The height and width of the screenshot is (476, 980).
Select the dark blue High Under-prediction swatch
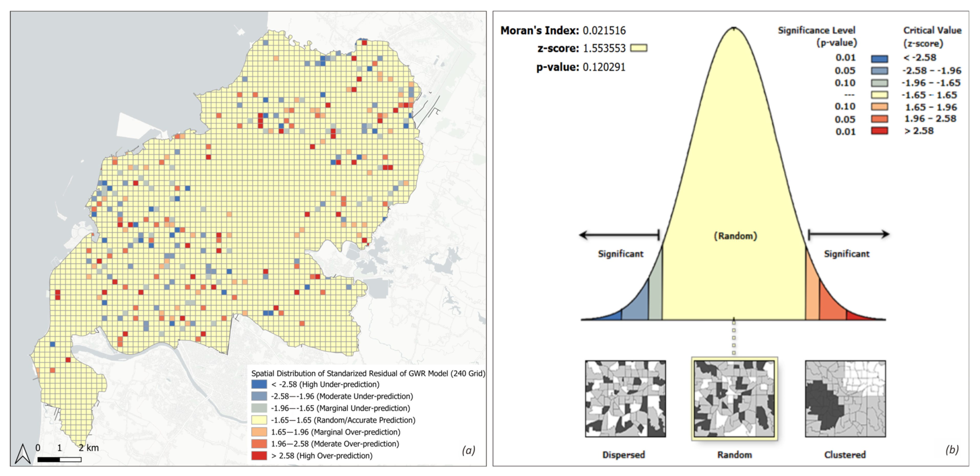pyautogui.click(x=259, y=384)
